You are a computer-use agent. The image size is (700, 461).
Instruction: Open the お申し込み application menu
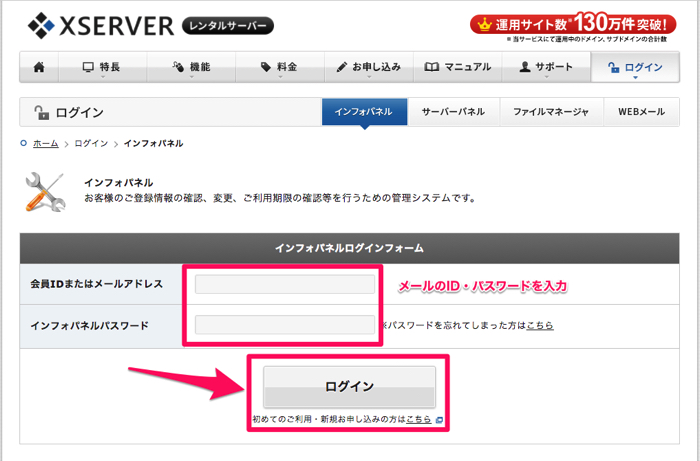[x=369, y=67]
